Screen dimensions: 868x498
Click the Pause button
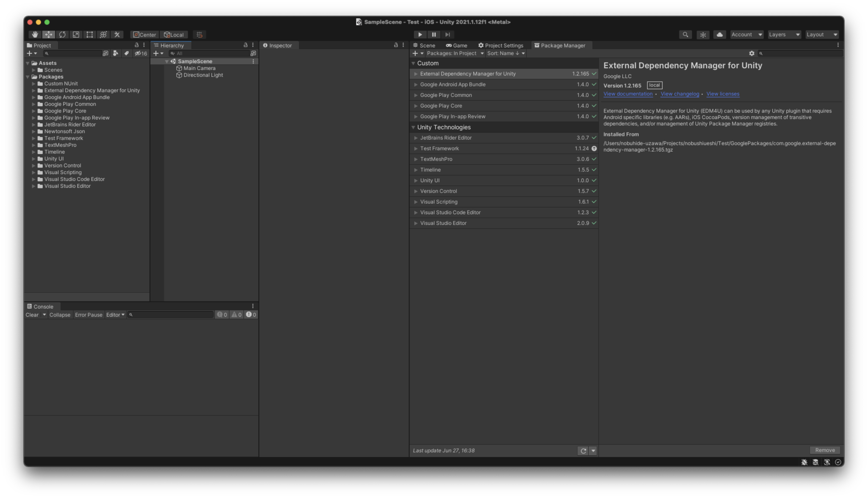click(434, 35)
